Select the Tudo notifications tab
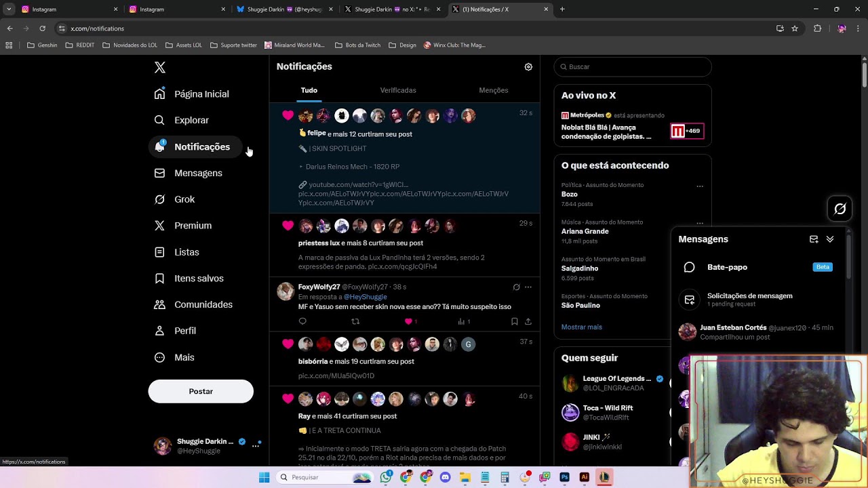Screen dimensions: 868x488 309,90
